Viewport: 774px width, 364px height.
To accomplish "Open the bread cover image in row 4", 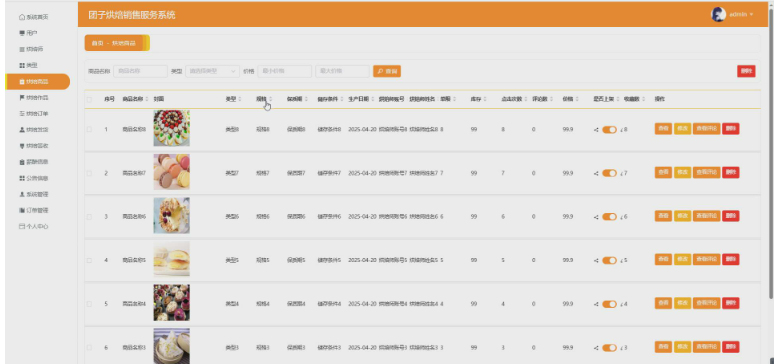I will (171, 259).
